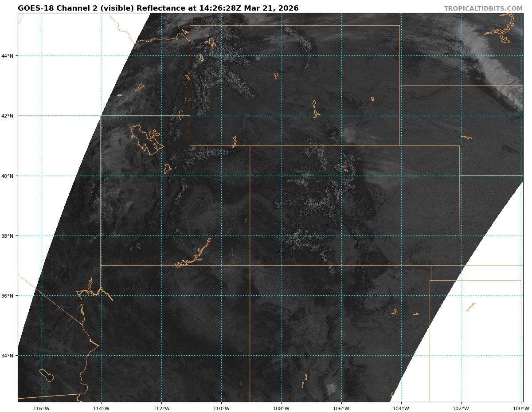Click the 116°W longitude label

[41, 408]
